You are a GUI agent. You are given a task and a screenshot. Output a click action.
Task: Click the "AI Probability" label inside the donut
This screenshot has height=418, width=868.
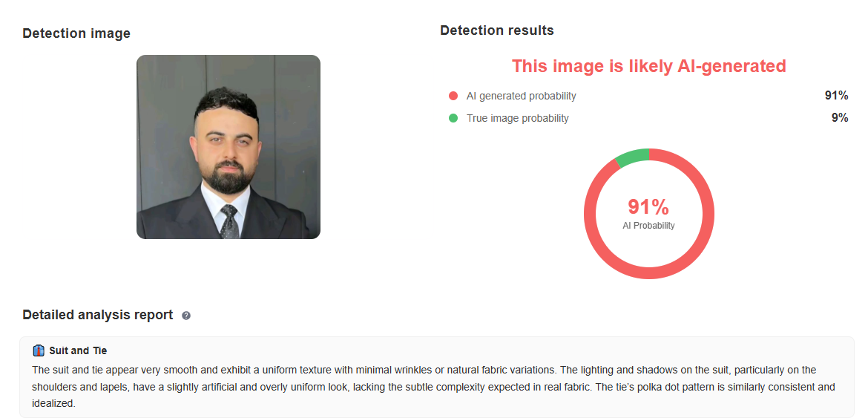[x=648, y=226]
